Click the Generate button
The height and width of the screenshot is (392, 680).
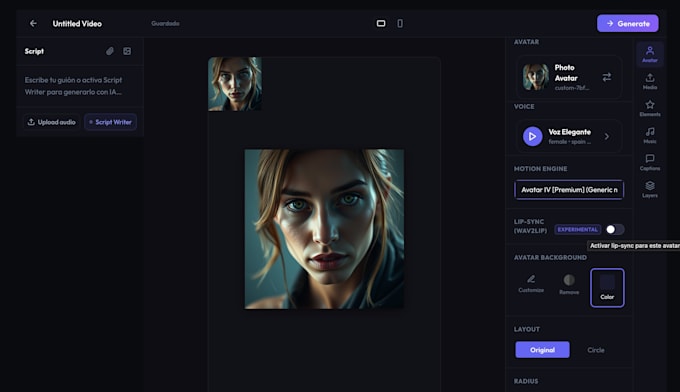(x=628, y=23)
